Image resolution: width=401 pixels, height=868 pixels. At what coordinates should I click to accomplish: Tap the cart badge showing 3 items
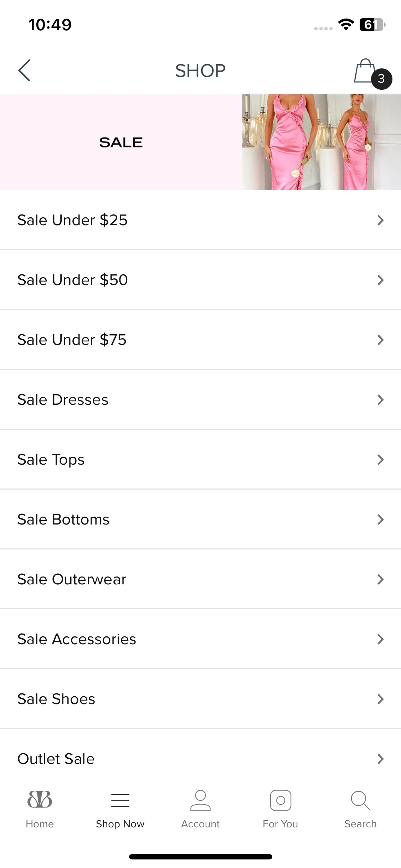pyautogui.click(x=381, y=79)
